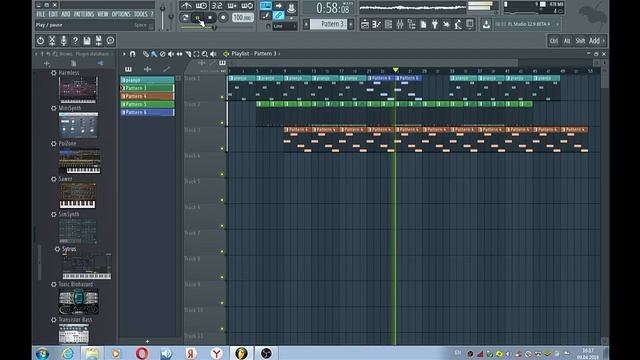Switch between pattern and song mode
This screenshot has height=360, width=640.
(185, 18)
